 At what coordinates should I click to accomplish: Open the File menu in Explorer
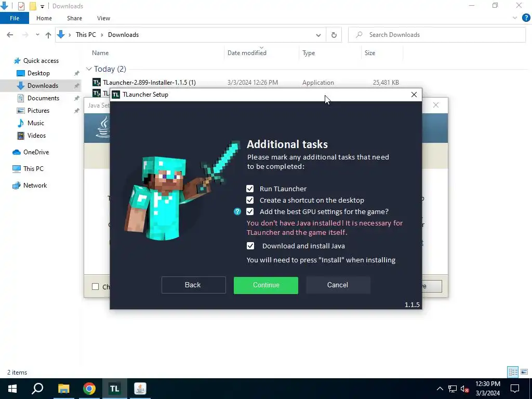15,18
